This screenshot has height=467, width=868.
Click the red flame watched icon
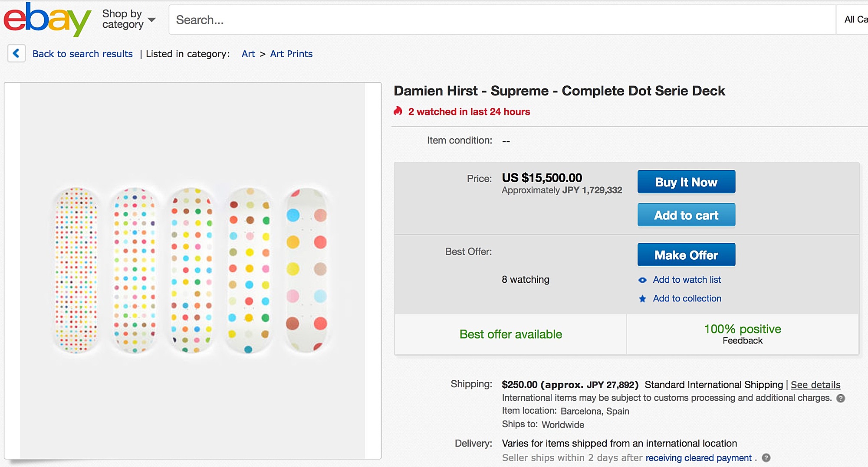(398, 111)
